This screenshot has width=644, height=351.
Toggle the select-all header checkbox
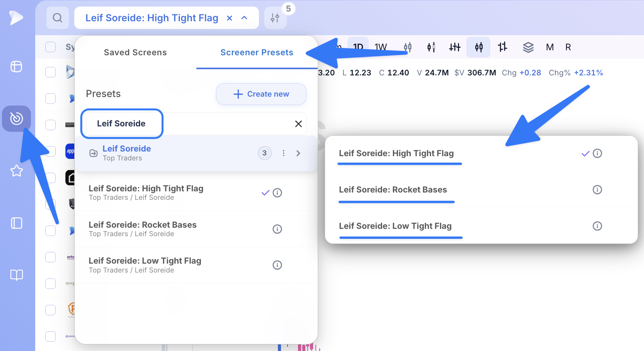coord(50,47)
